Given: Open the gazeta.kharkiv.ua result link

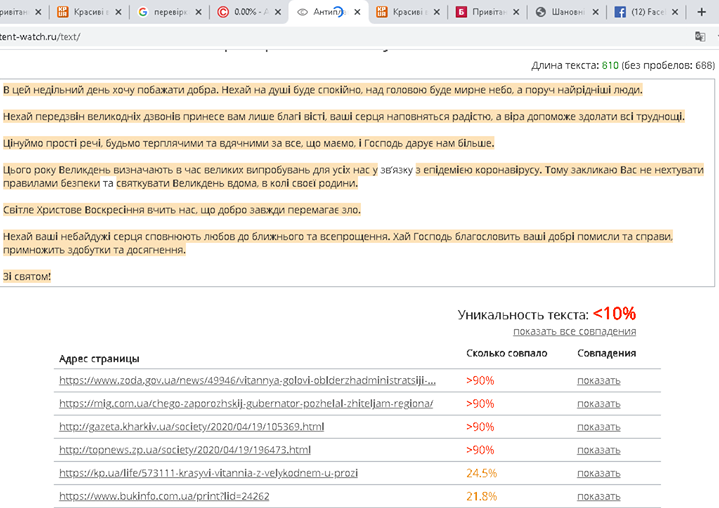Looking at the screenshot, I should [x=191, y=426].
